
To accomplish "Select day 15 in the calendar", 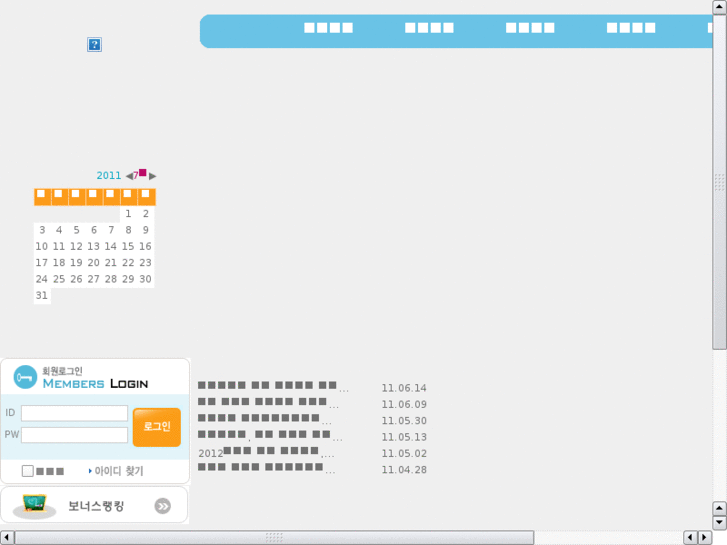I will pyautogui.click(x=128, y=246).
